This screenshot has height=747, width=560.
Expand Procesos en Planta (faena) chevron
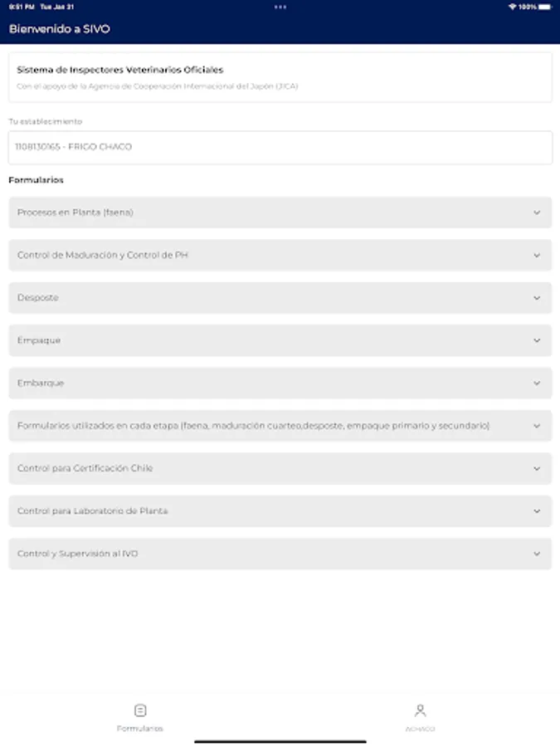coord(537,212)
